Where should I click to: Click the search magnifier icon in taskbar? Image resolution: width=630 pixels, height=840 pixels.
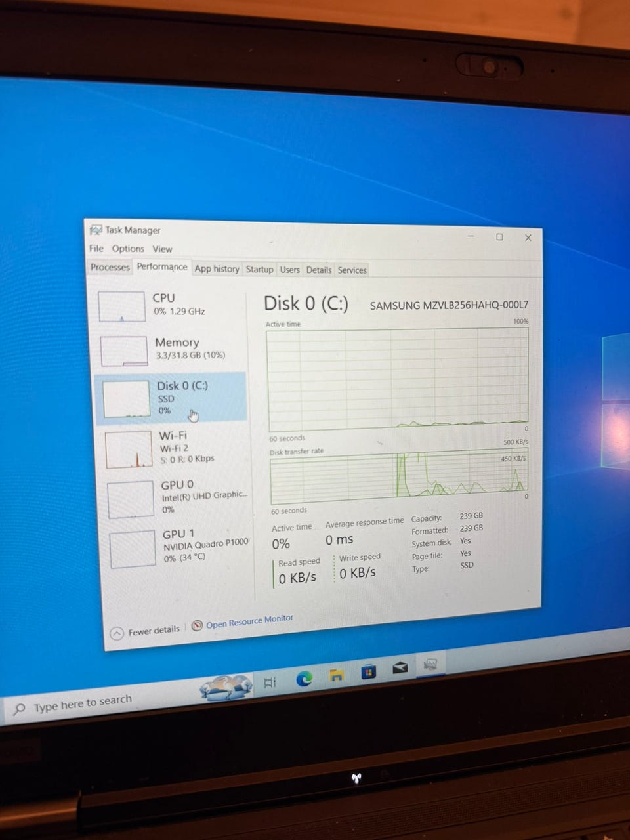tap(20, 709)
